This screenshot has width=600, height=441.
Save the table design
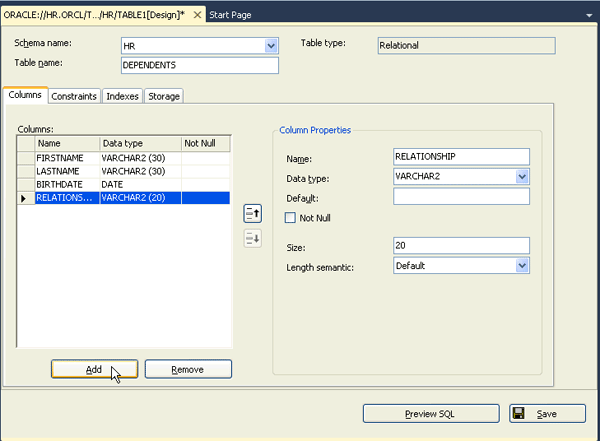pos(546,414)
